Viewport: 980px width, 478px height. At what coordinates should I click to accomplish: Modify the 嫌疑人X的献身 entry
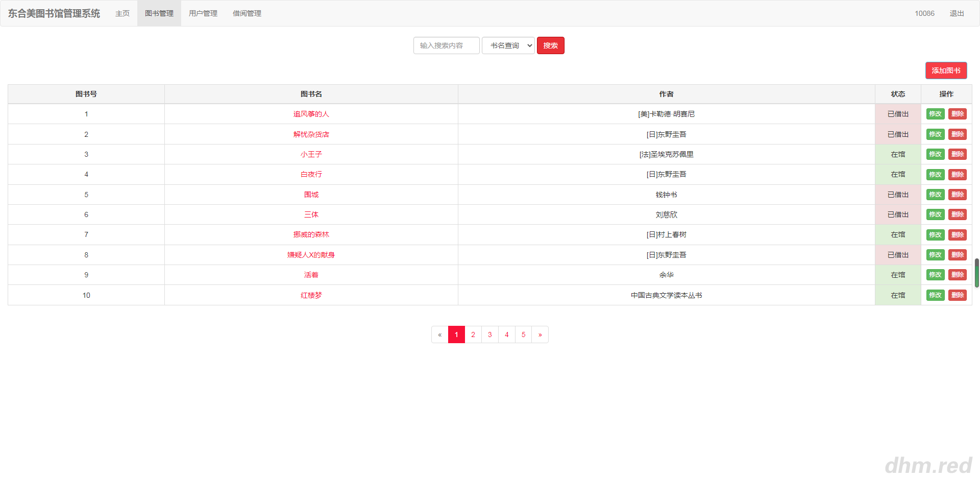point(936,255)
